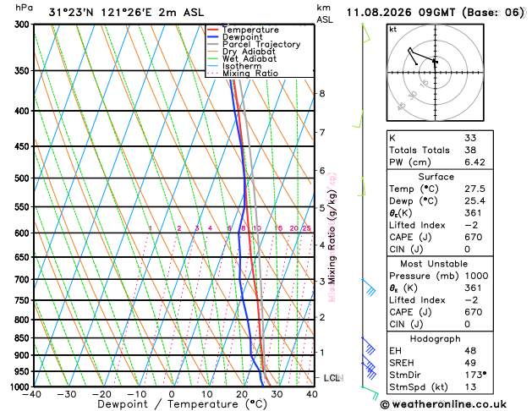Click the hodograph wind plot
This screenshot has height=411, width=532.
435,72
